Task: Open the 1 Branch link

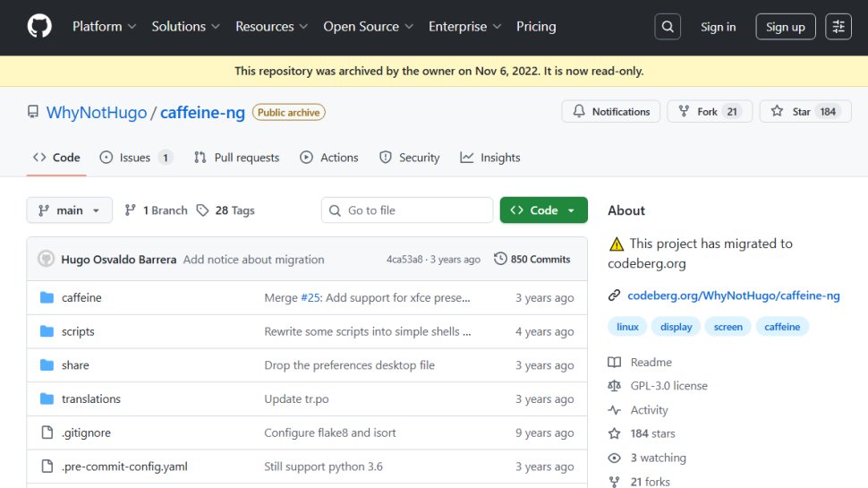Action: click(156, 210)
